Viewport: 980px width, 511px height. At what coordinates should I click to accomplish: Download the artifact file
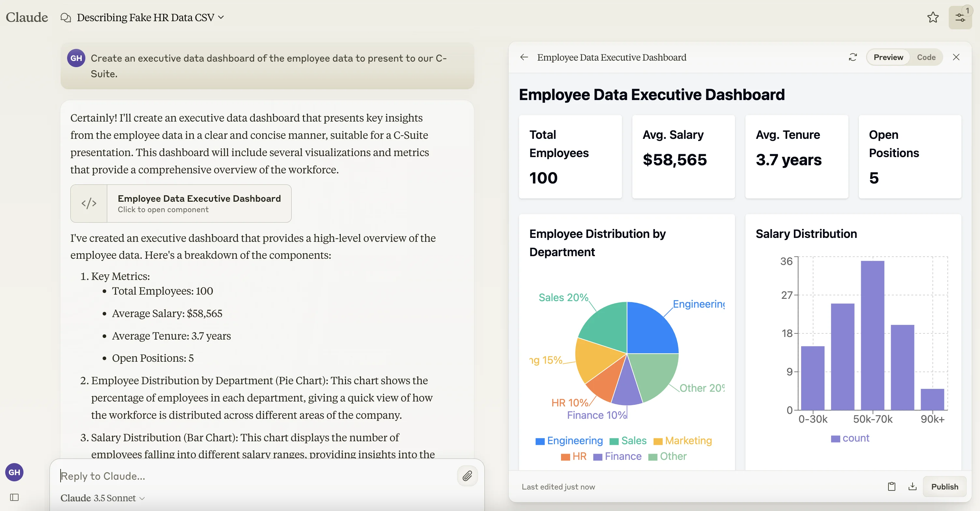912,486
